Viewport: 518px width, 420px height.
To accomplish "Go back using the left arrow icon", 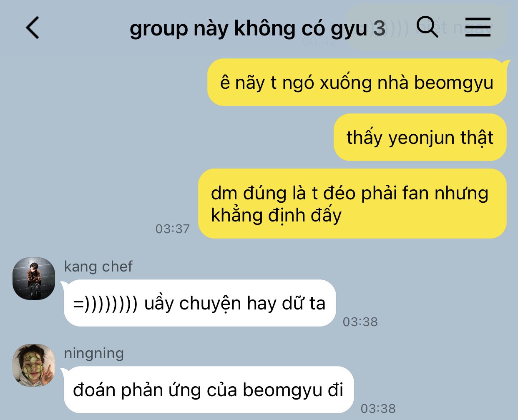I will (x=33, y=28).
